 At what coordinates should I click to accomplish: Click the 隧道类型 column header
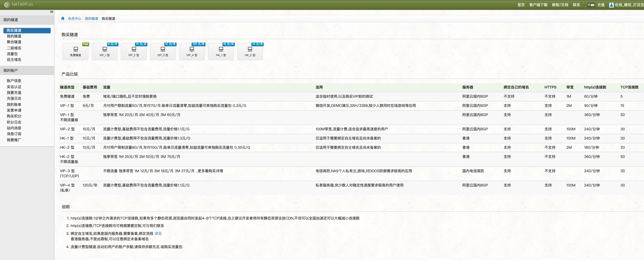pyautogui.click(x=67, y=87)
